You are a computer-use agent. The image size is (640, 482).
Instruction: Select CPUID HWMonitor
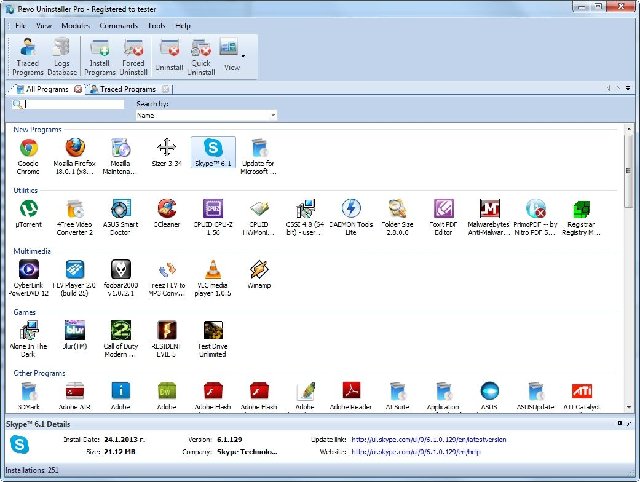pos(258,217)
